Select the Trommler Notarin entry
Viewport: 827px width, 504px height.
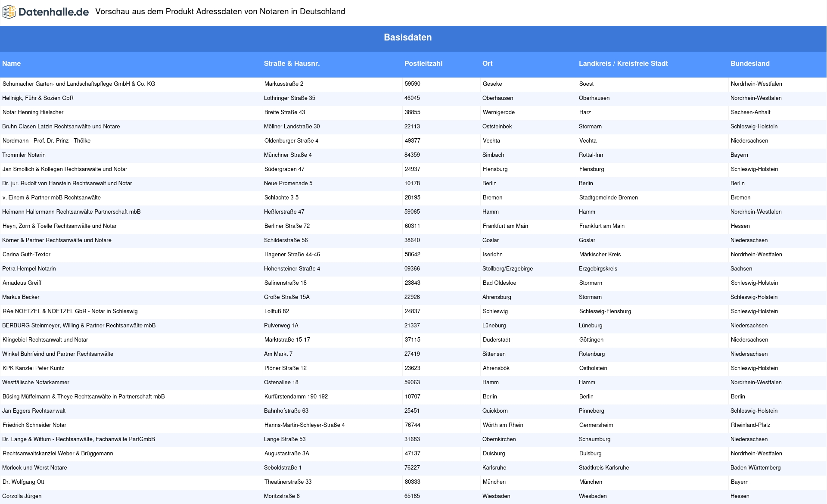point(24,155)
